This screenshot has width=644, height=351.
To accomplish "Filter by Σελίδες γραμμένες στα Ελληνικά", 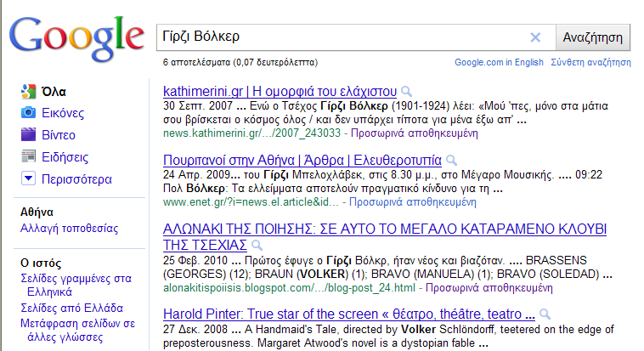I will 76,286.
